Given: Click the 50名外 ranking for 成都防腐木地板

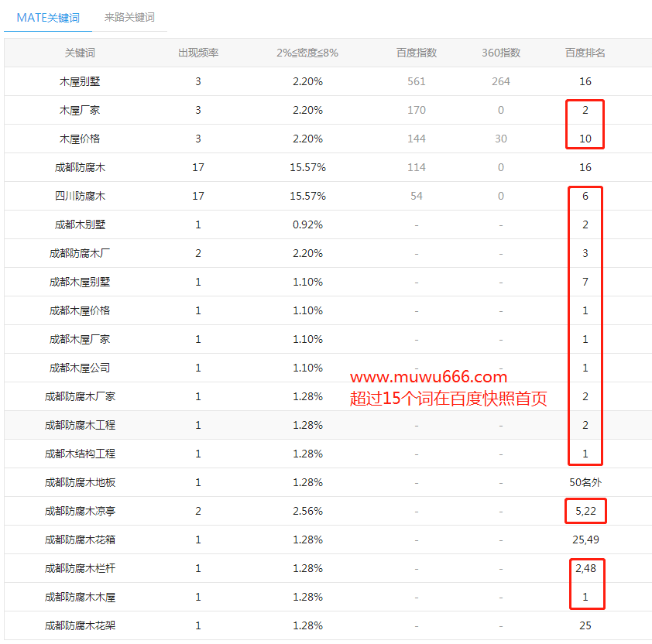Looking at the screenshot, I should (585, 482).
